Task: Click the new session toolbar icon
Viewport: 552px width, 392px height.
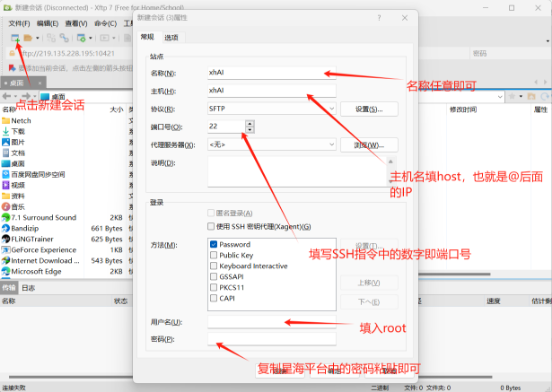Action: coord(15,38)
